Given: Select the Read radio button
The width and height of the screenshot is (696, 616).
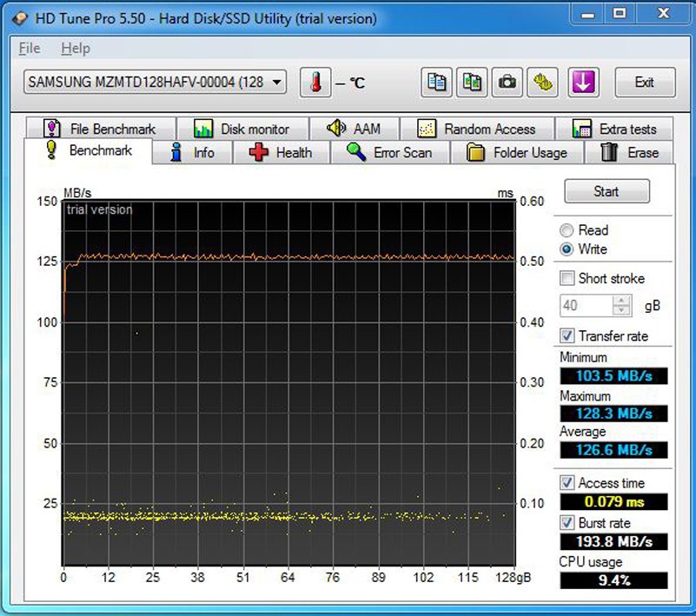Looking at the screenshot, I should (567, 230).
